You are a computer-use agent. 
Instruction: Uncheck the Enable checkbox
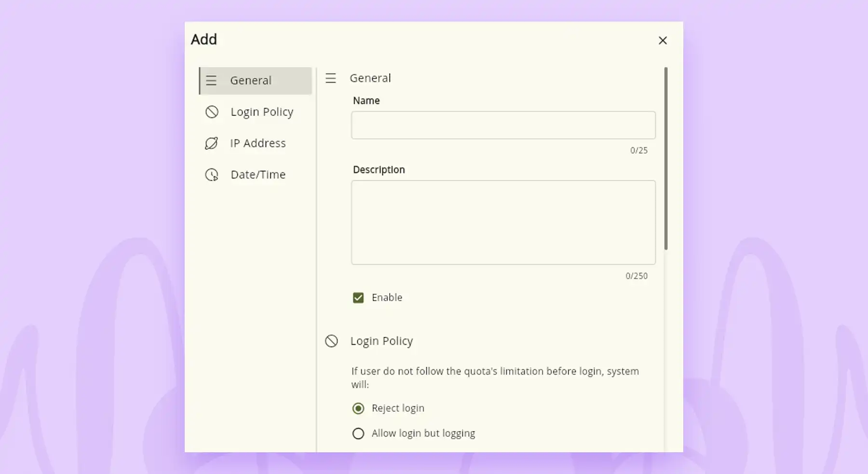[358, 298]
